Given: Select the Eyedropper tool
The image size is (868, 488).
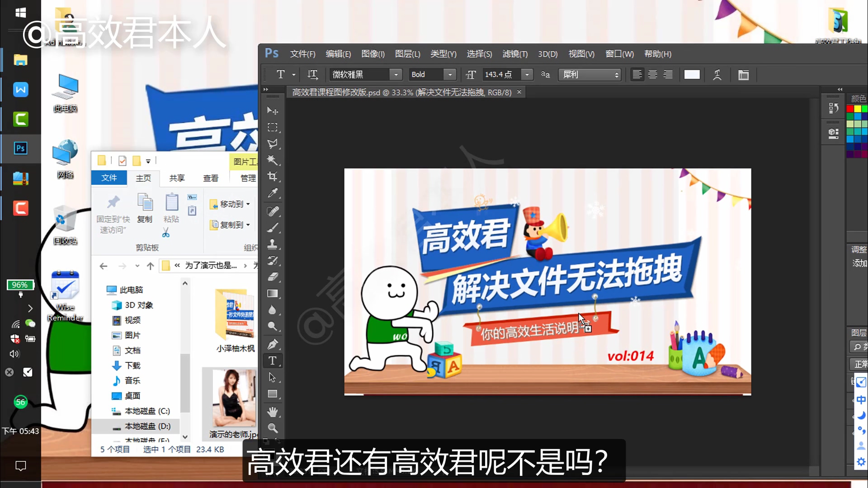Looking at the screenshot, I should [x=273, y=193].
